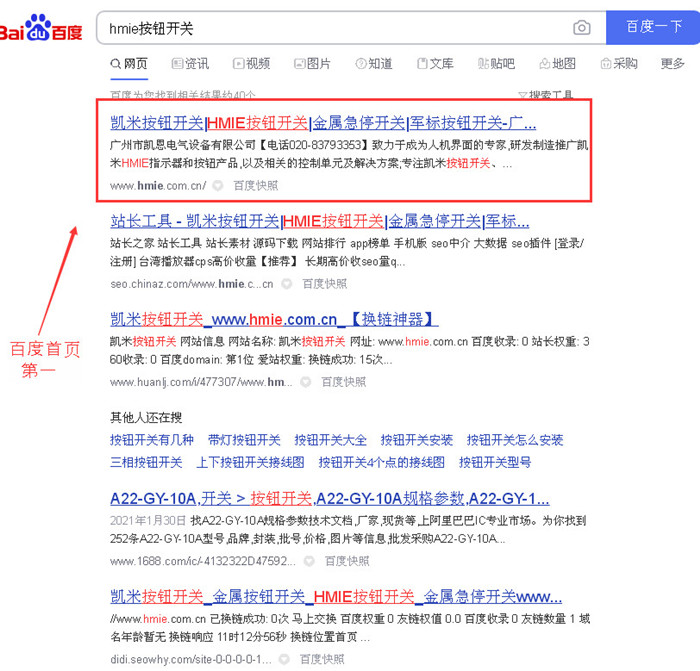The height and width of the screenshot is (671, 700).
Task: Click the Baidu logo
Action: (x=42, y=28)
